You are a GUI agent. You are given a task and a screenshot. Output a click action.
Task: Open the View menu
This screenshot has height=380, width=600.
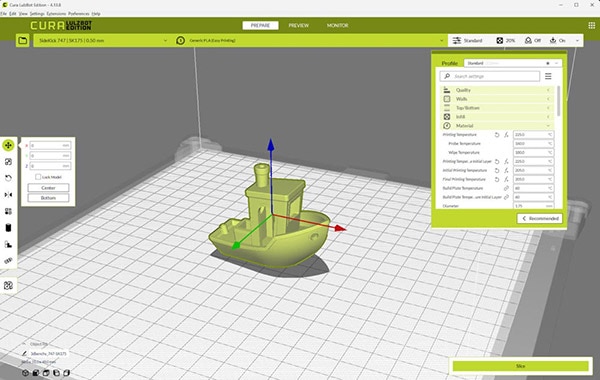(23, 14)
